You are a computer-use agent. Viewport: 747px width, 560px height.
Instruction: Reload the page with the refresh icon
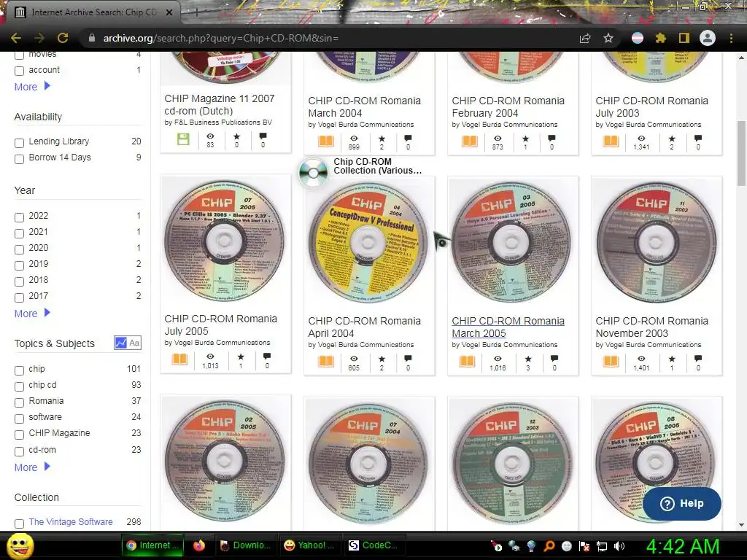click(63, 38)
